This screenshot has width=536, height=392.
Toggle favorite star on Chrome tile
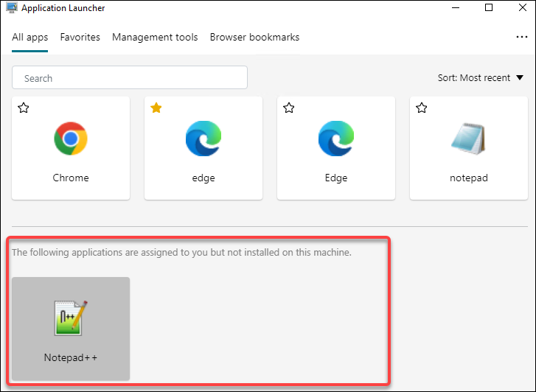(24, 108)
